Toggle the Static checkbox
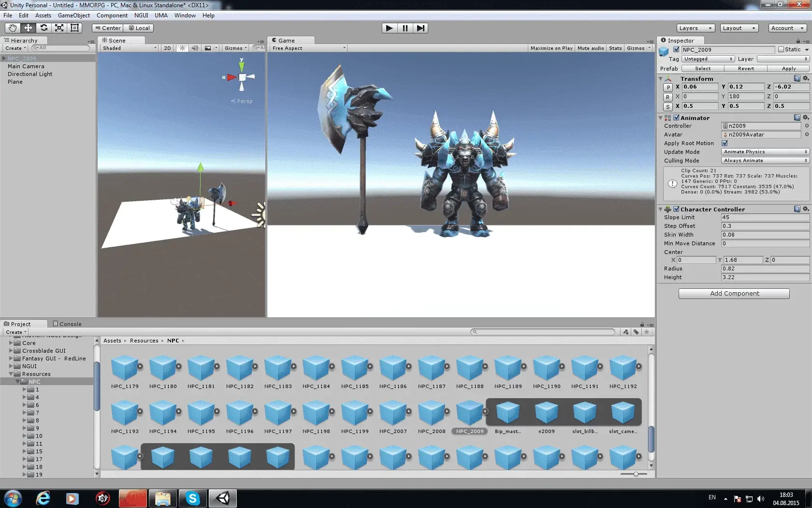The image size is (812, 508). point(781,49)
